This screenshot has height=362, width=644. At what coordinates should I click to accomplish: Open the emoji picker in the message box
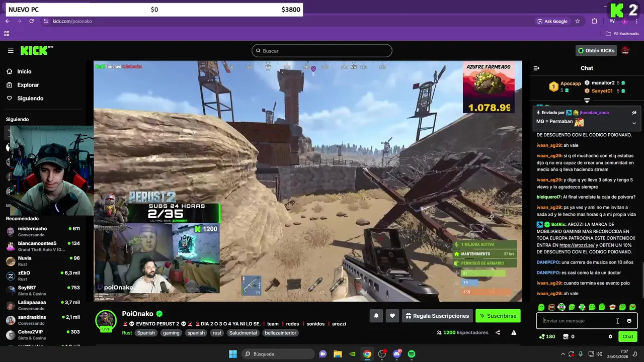coord(629,321)
